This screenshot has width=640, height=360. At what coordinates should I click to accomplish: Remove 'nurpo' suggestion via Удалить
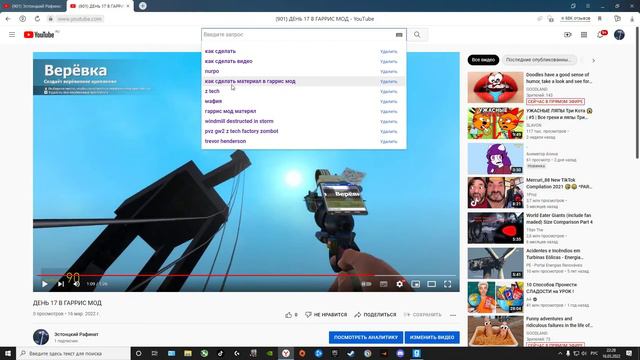click(x=389, y=71)
